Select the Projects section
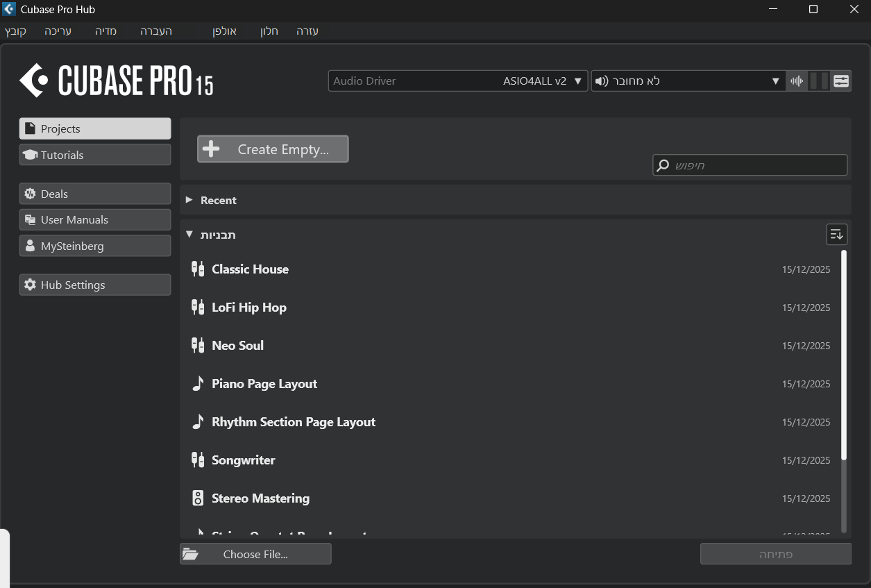The width and height of the screenshot is (871, 588). (95, 128)
